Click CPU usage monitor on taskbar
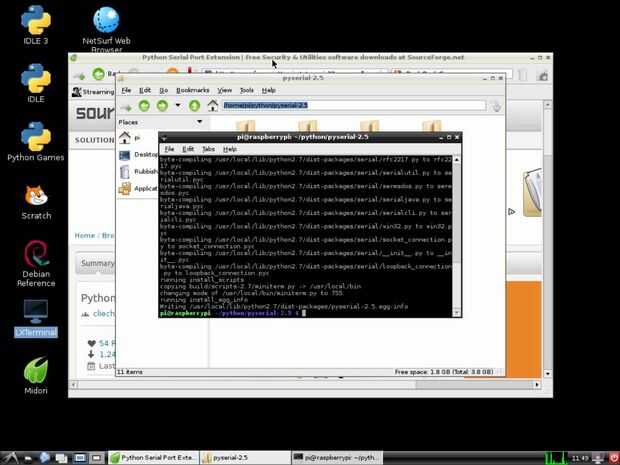 (x=554, y=458)
